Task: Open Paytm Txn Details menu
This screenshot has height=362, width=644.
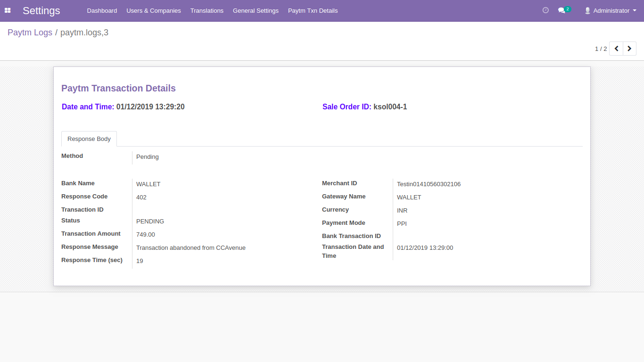Action: (313, 10)
